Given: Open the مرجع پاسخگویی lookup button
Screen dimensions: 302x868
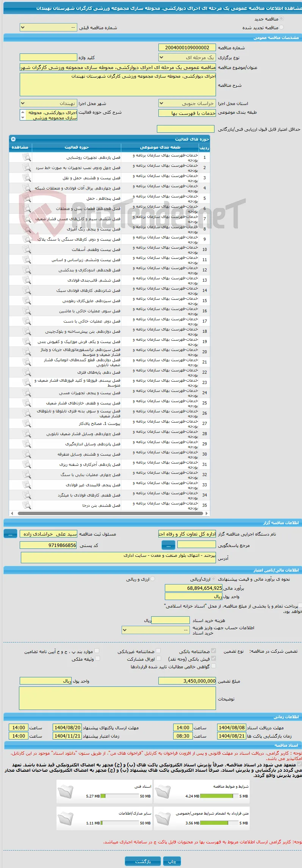Looking at the screenshot, I should point(168,545).
